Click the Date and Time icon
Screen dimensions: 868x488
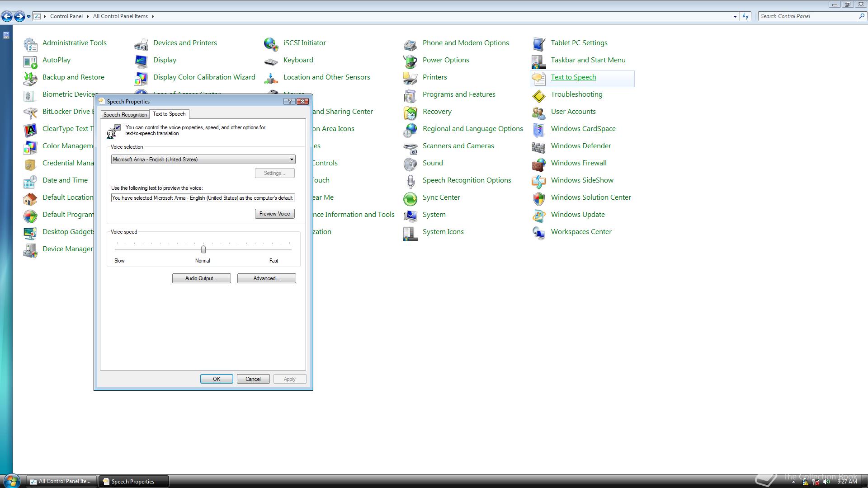30,182
